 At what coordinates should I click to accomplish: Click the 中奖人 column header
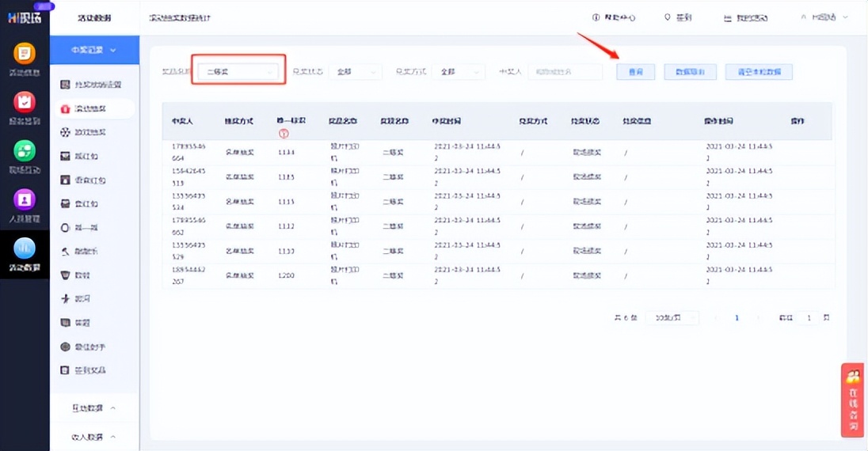[182, 121]
